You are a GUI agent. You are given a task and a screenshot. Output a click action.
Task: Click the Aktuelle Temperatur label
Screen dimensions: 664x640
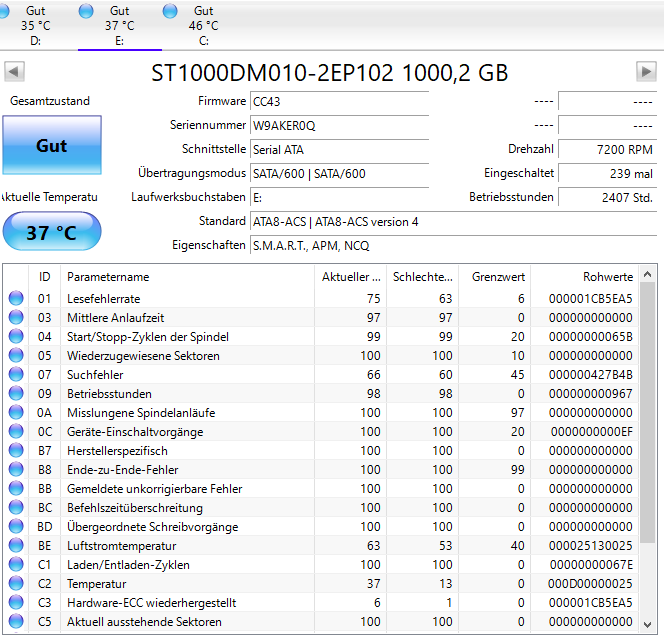[49, 197]
